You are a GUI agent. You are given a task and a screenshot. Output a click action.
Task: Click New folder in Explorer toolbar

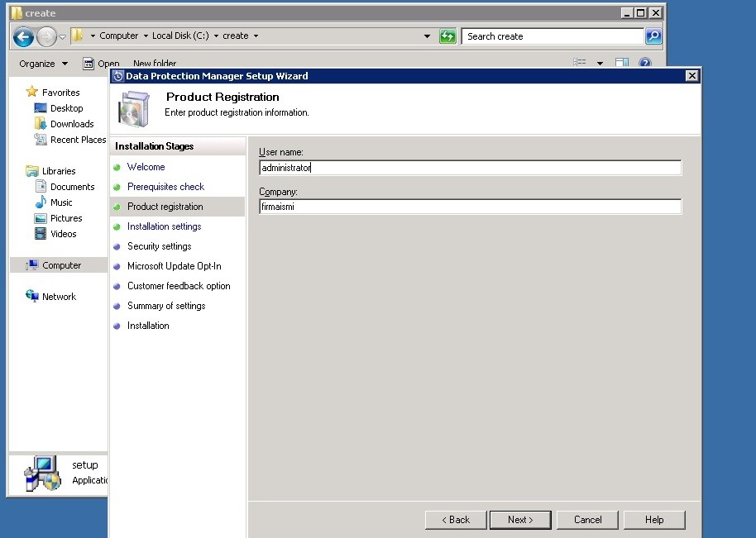(x=155, y=64)
